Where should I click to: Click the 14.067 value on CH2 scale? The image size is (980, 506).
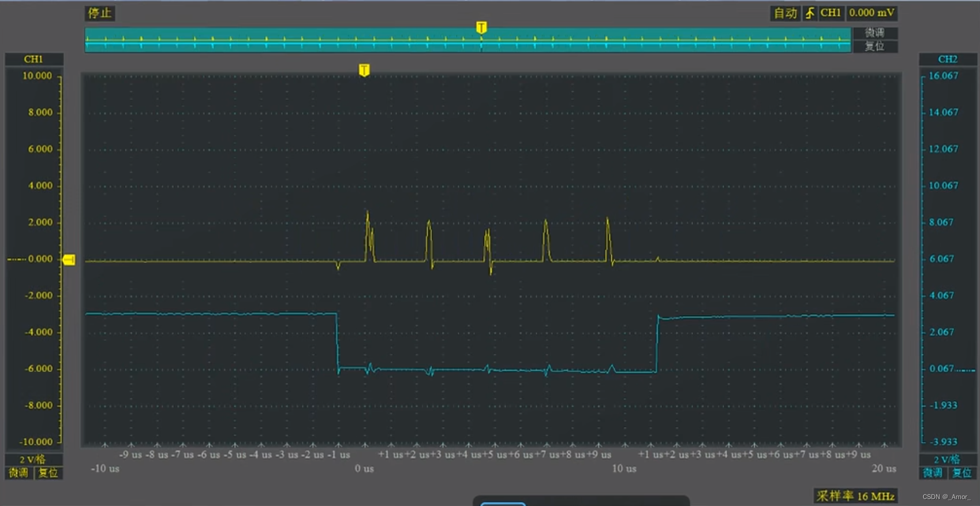pyautogui.click(x=943, y=112)
